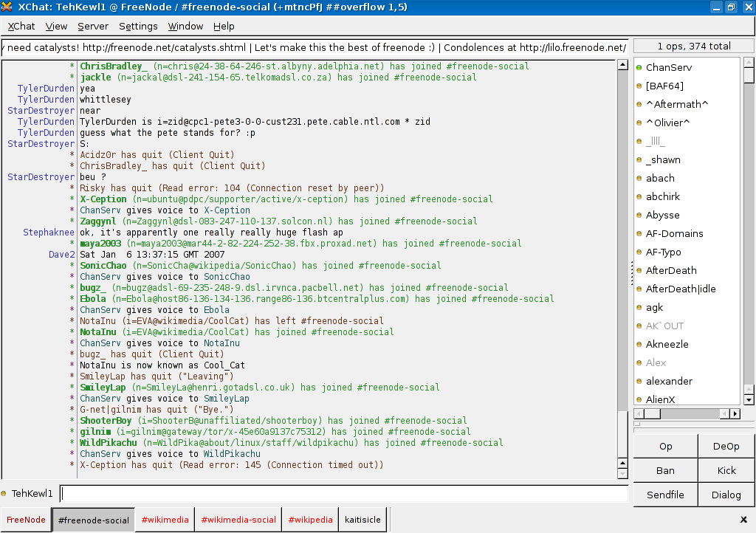Select AF-Domains in the user list

[x=674, y=233]
